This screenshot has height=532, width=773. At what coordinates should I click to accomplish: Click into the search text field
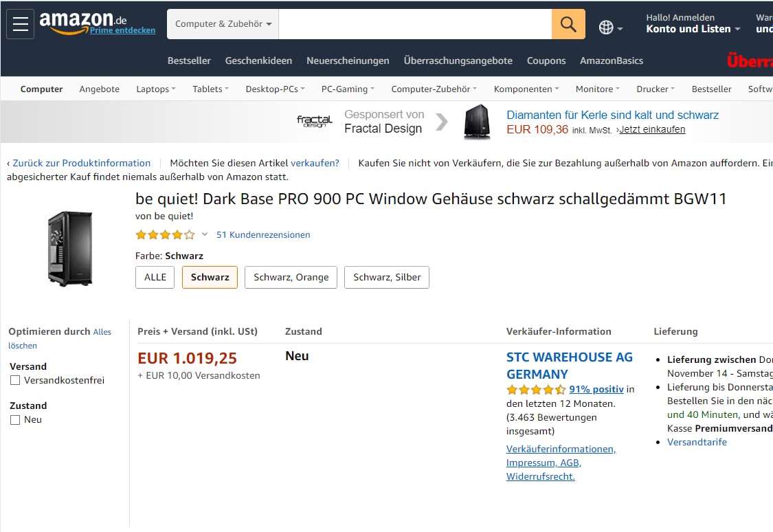[415, 23]
